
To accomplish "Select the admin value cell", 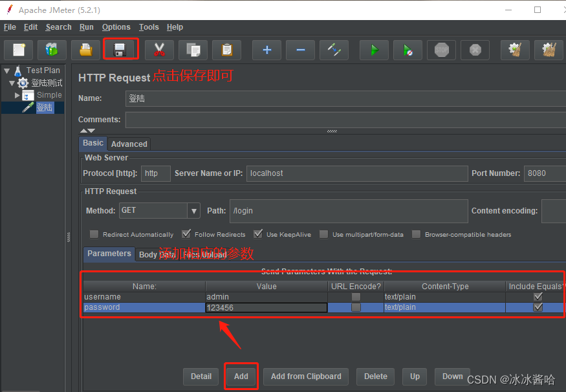I will click(267, 297).
